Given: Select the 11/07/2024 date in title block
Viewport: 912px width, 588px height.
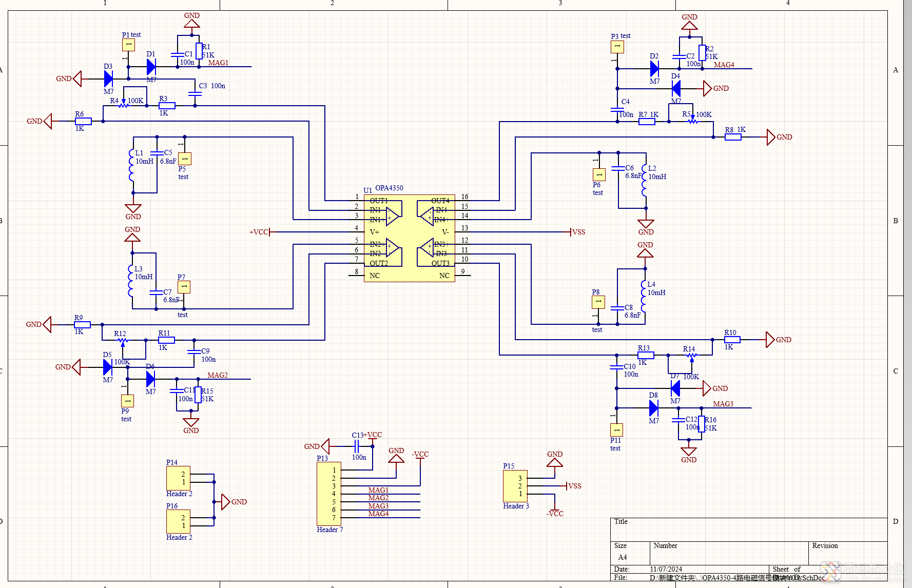Looking at the screenshot, I should 666,569.
